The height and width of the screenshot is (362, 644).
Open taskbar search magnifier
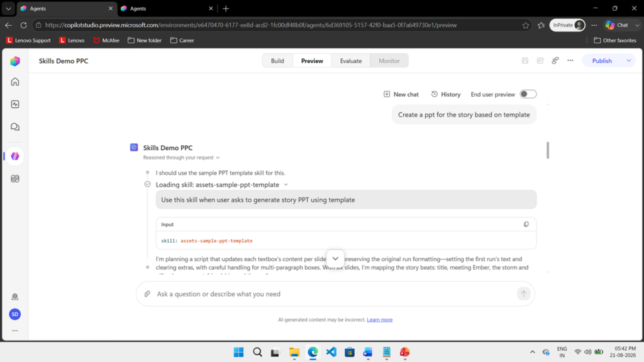(x=257, y=352)
